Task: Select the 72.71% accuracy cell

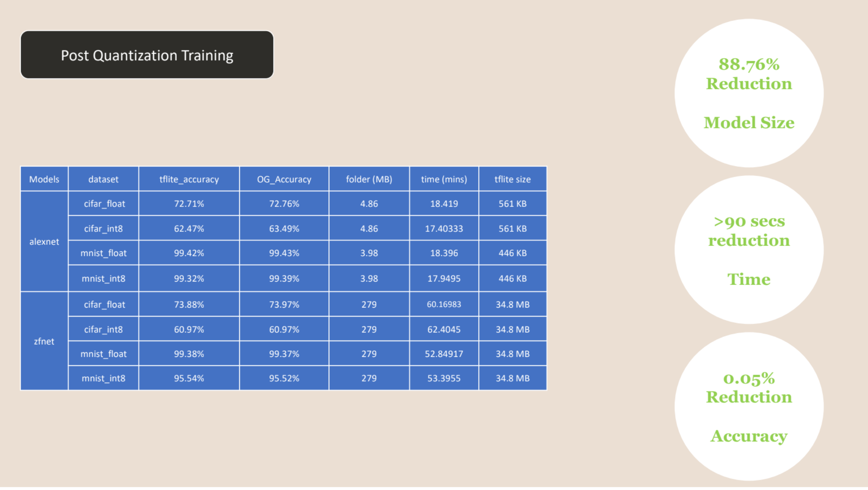Action: click(x=189, y=203)
